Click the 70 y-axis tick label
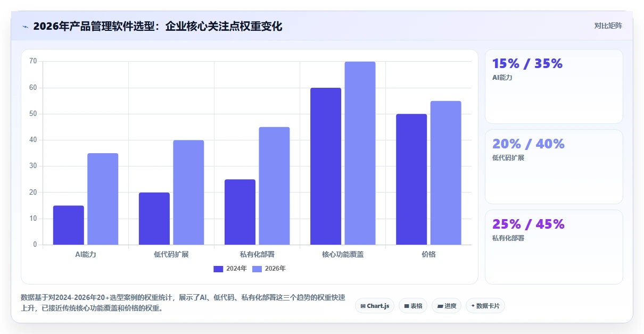This screenshot has height=334, width=644. coord(33,61)
